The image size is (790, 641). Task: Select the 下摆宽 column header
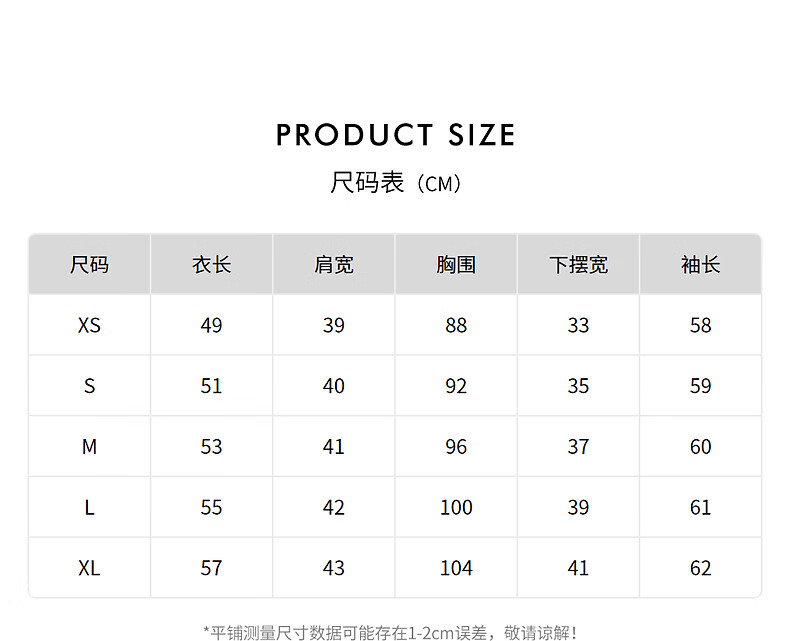(578, 265)
